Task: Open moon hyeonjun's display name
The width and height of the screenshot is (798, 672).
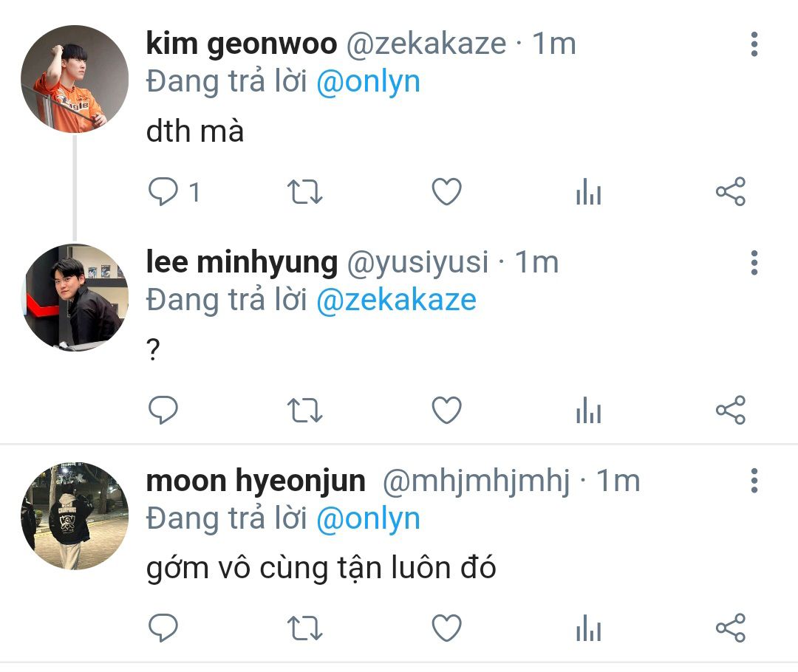Action: (x=256, y=481)
